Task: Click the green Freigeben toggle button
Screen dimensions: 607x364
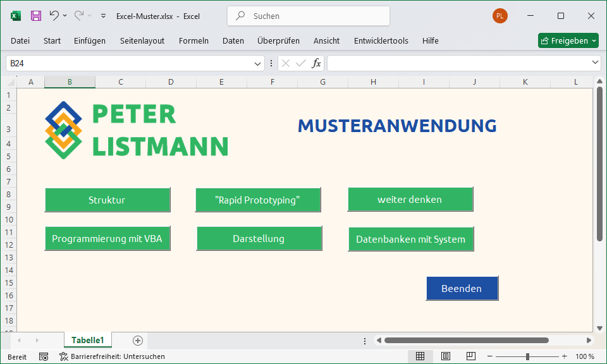Action: 568,40
